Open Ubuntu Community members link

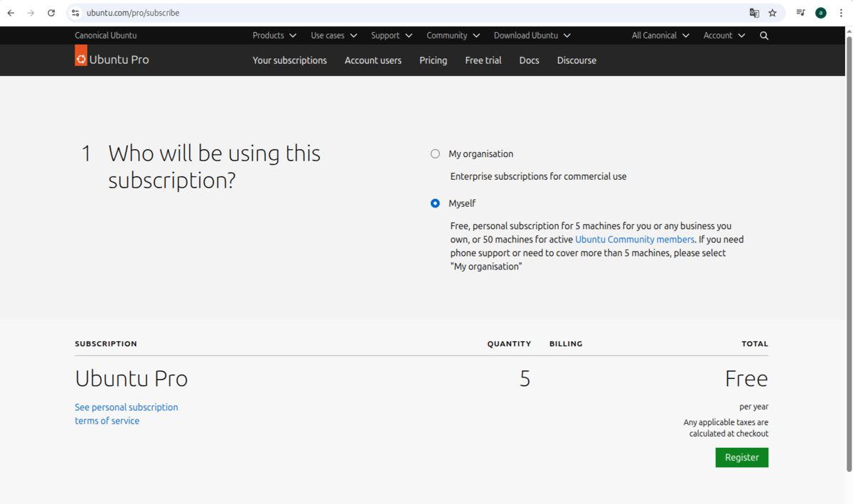635,240
